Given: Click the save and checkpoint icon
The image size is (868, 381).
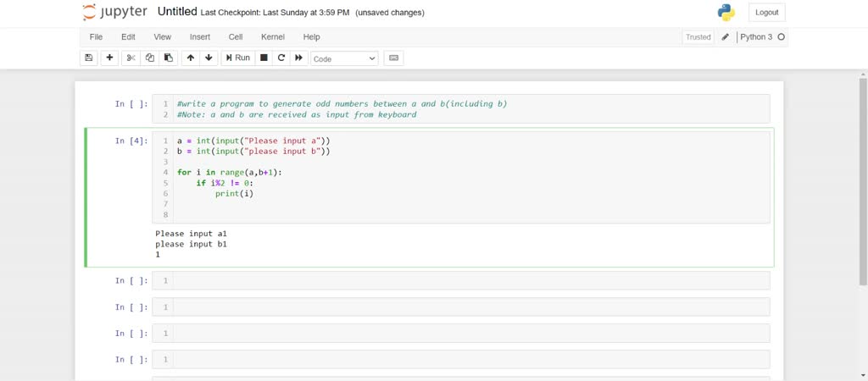Looking at the screenshot, I should (x=89, y=58).
